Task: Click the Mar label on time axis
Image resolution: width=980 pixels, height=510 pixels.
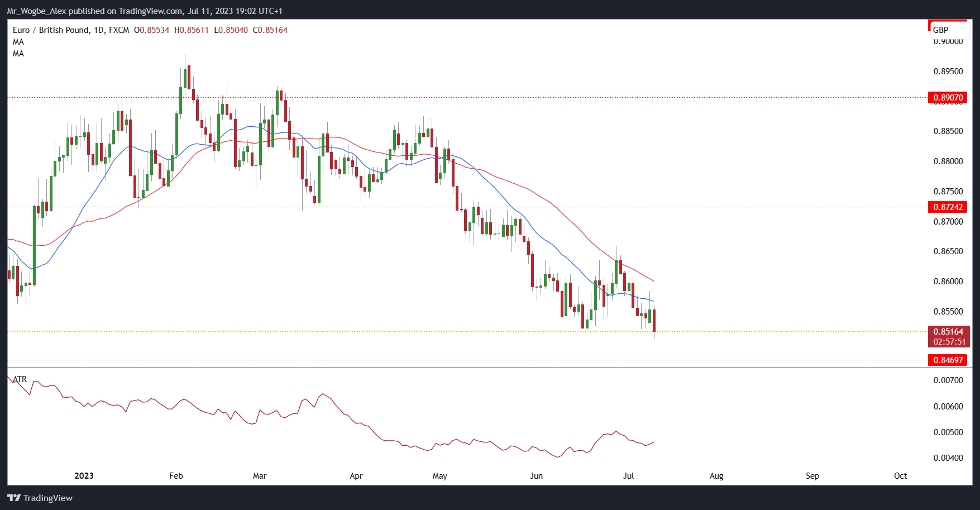Action: tap(260, 476)
